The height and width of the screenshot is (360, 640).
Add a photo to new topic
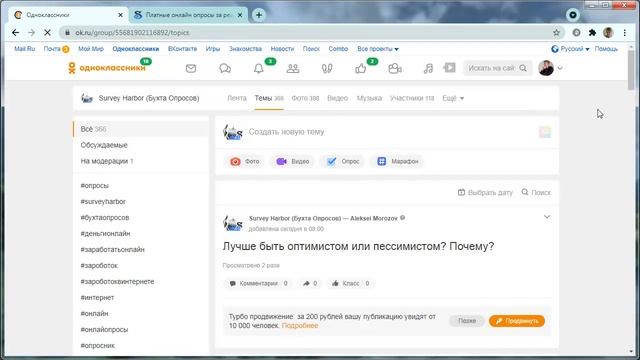pyautogui.click(x=244, y=162)
